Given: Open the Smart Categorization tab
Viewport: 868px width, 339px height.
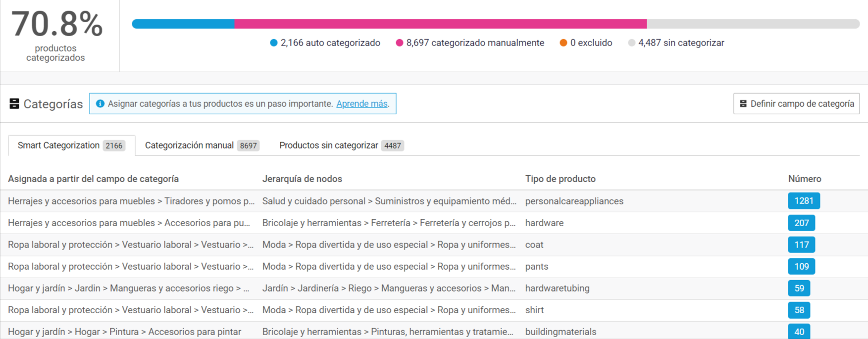Looking at the screenshot, I should [71, 145].
